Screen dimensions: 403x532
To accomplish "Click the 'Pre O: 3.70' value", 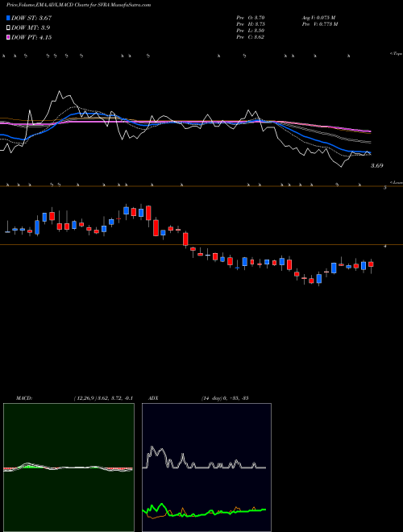I will tap(251, 18).
